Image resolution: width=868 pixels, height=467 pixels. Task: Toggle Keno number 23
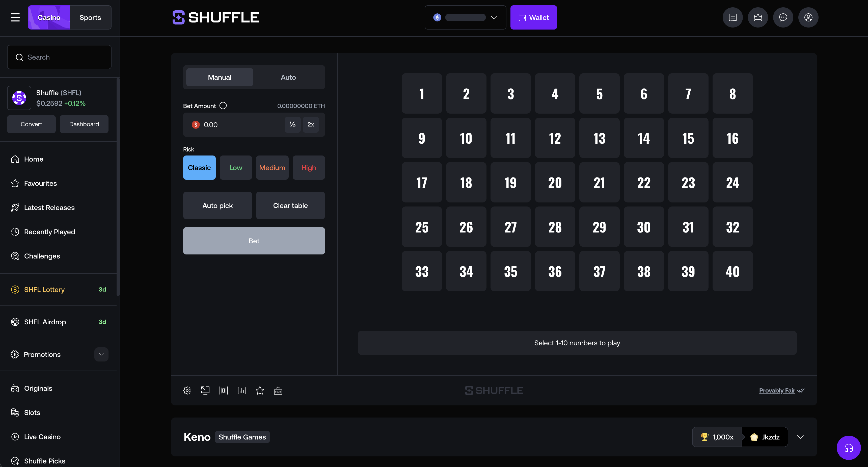688,183
